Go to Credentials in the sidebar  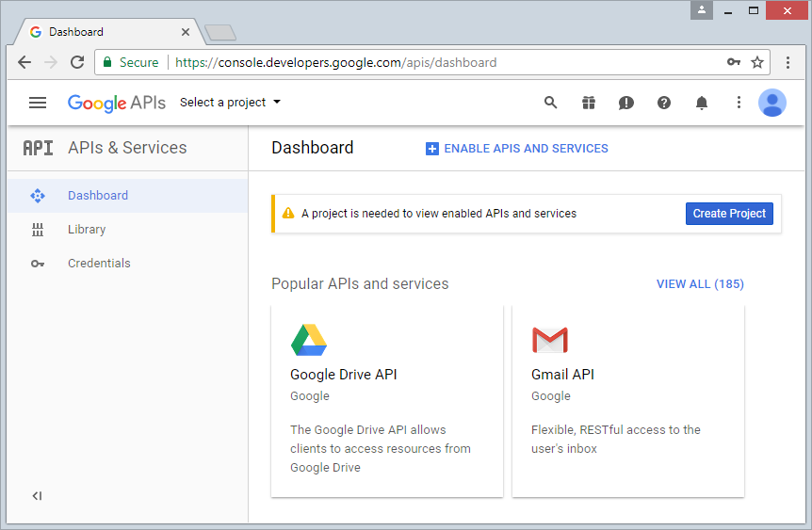tap(99, 264)
